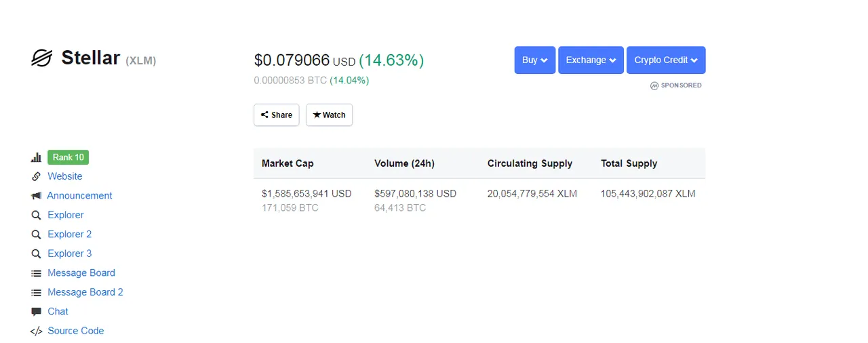The width and height of the screenshot is (868, 343).
Task: Click the 20,054,779,554 XLM circulating supply
Action: tap(532, 193)
